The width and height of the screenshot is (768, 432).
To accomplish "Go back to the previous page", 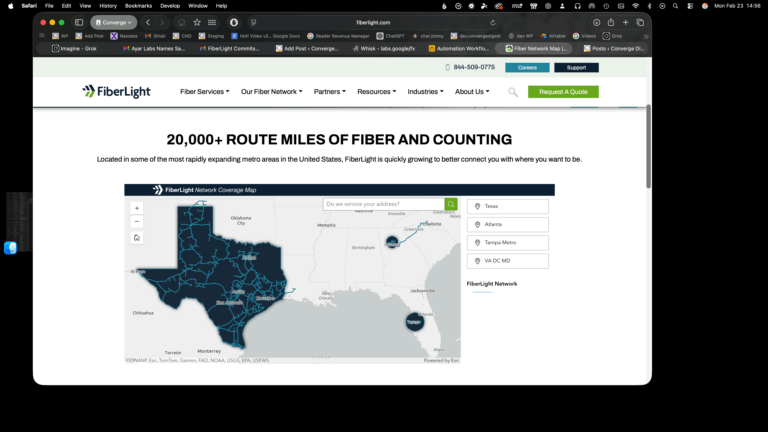I will pos(148,23).
